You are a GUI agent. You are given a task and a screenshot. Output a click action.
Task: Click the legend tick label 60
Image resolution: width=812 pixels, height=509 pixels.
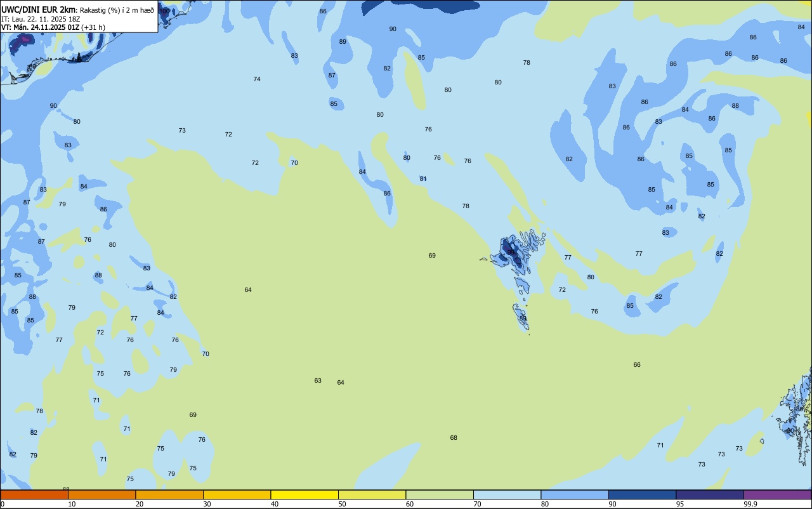pos(410,504)
